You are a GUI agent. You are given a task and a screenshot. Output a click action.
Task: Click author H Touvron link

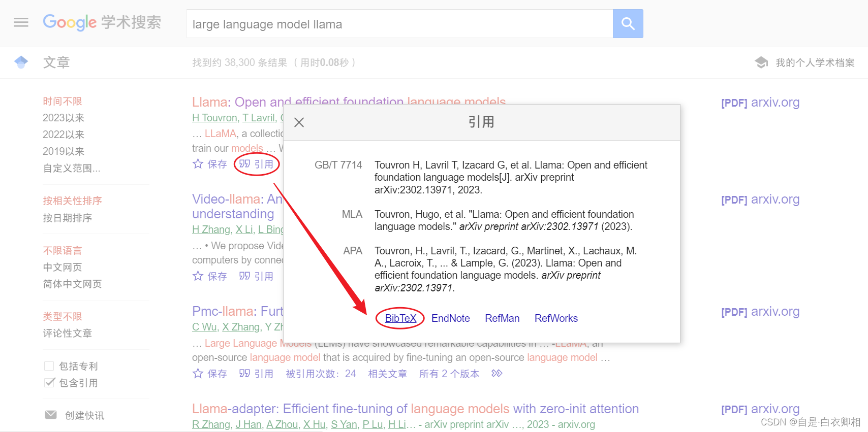pyautogui.click(x=214, y=118)
